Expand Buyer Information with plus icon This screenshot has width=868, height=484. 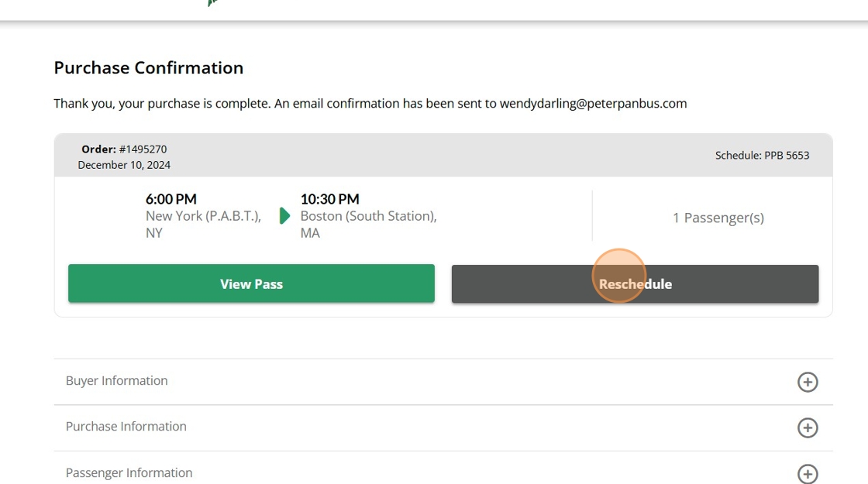808,382
